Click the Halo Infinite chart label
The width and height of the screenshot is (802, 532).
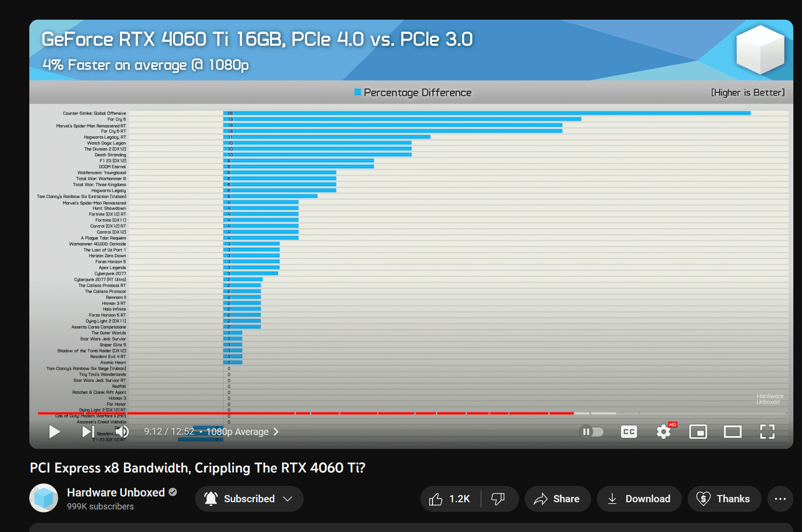tap(114, 309)
